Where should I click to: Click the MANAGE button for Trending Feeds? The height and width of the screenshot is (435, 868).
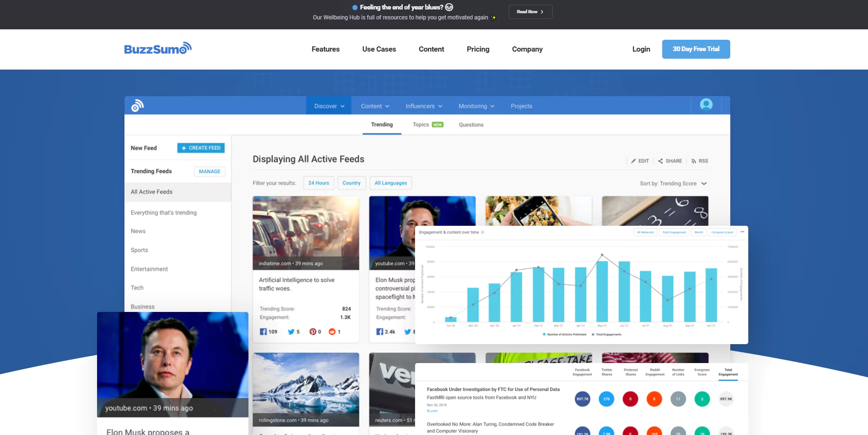(210, 171)
